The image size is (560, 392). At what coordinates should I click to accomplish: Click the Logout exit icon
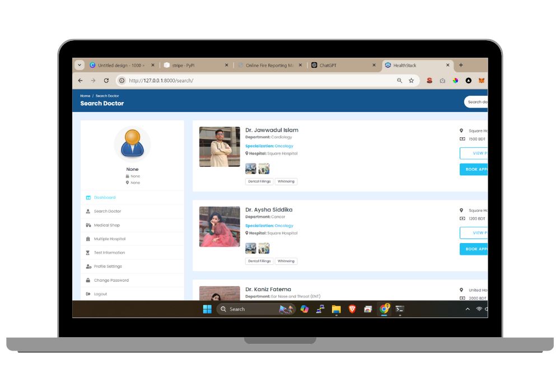(x=88, y=293)
